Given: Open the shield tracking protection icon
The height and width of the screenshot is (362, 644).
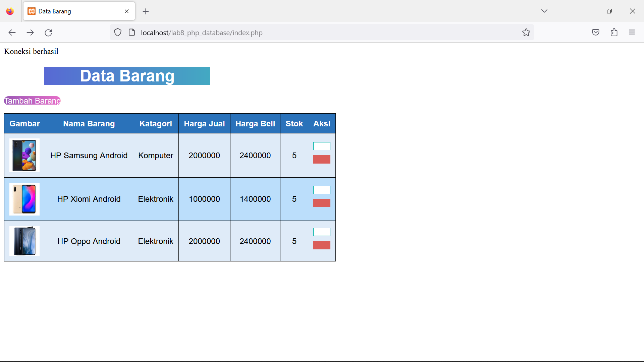Looking at the screenshot, I should pyautogui.click(x=118, y=32).
